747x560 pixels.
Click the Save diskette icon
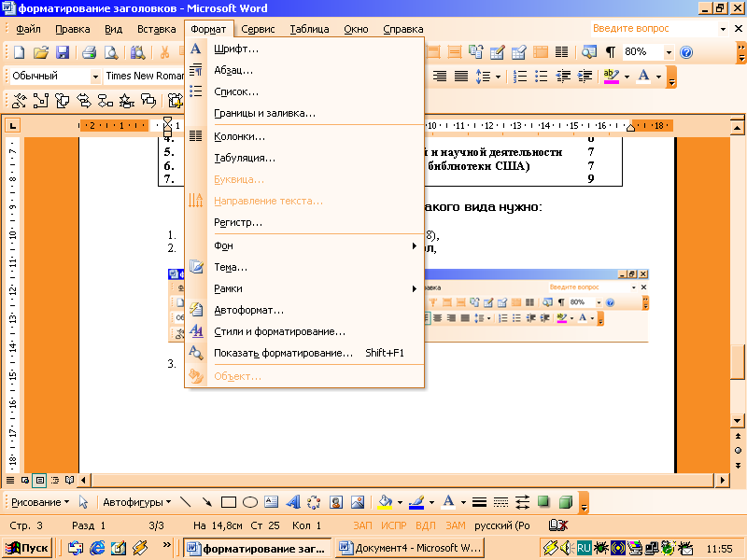(x=63, y=52)
